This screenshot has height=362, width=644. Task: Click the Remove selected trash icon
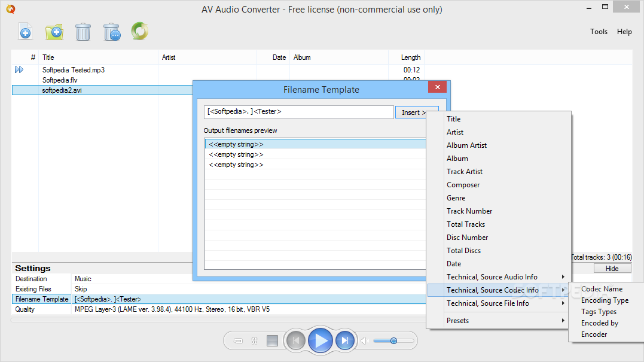point(83,32)
